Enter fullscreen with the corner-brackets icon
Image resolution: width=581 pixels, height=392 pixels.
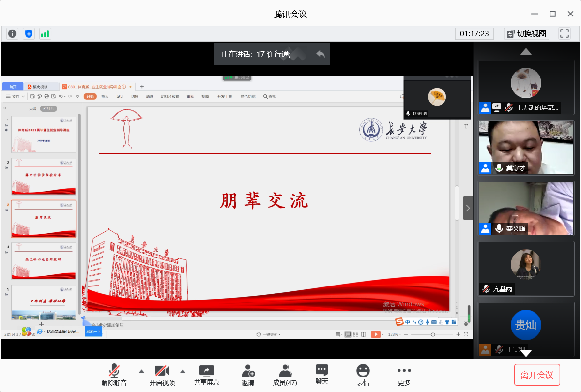pyautogui.click(x=565, y=33)
